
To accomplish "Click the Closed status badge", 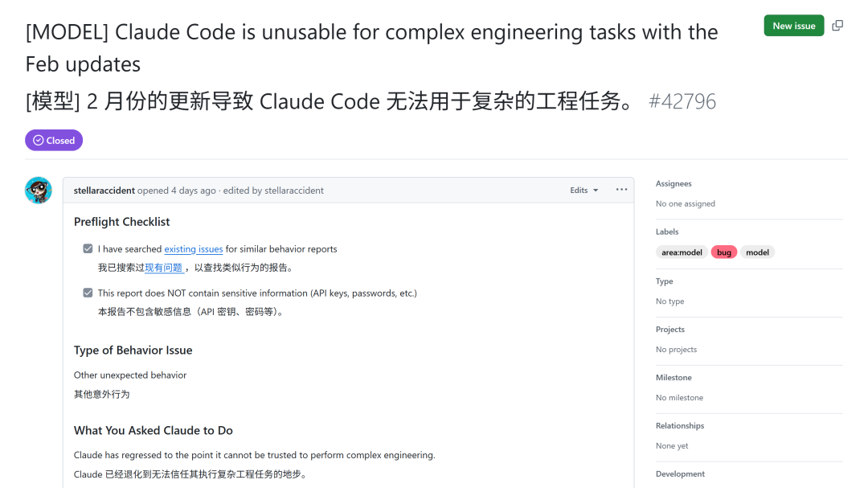I will [54, 141].
